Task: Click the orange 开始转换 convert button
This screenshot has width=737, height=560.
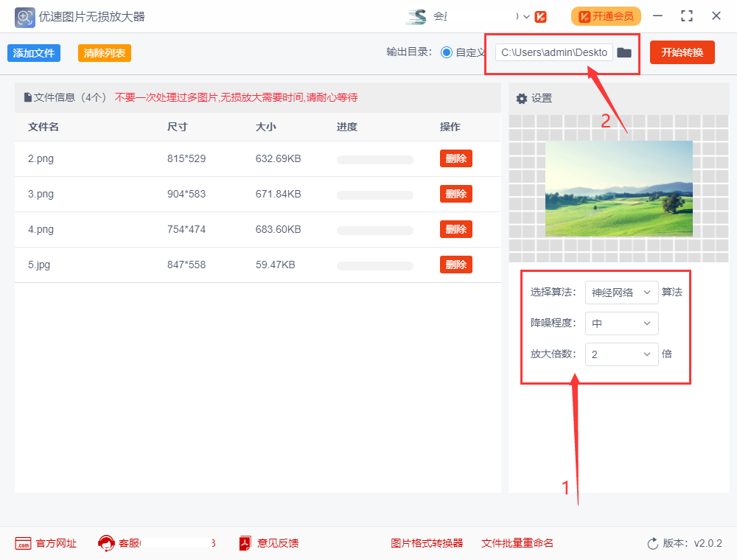Action: (x=682, y=52)
